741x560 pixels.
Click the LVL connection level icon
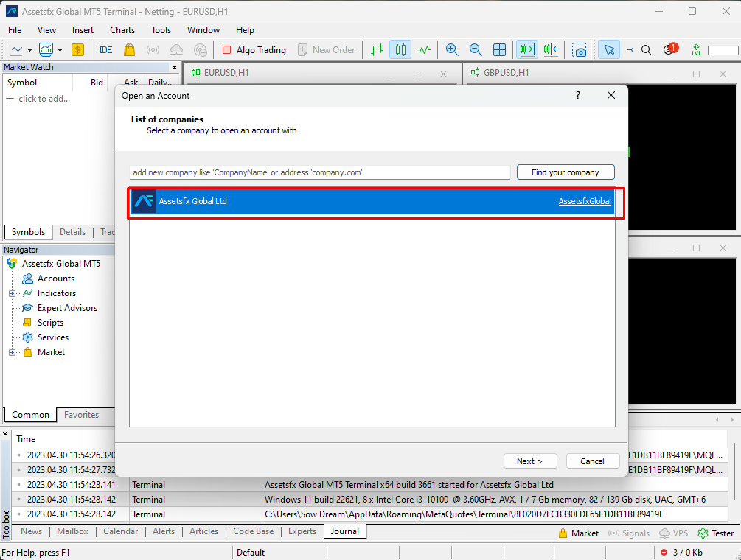696,49
